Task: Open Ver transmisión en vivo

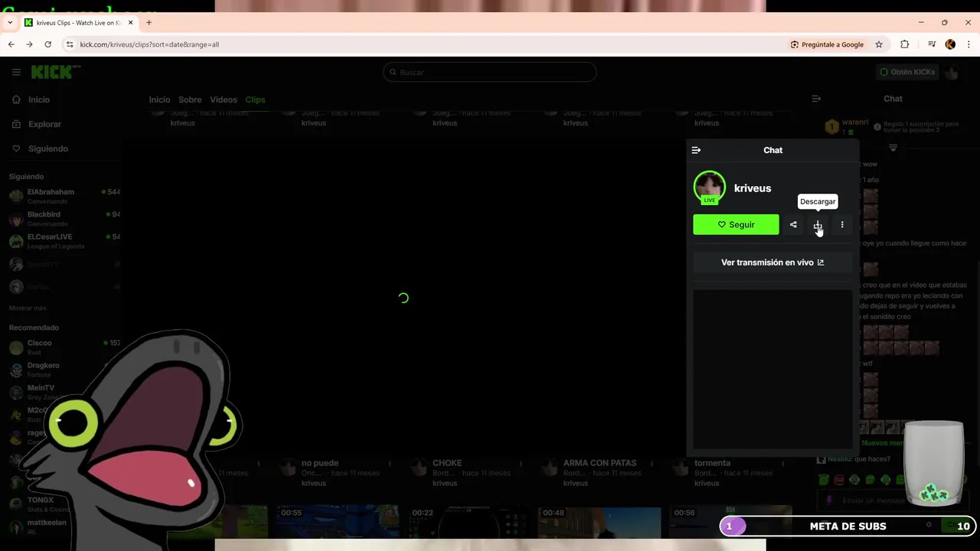Action: point(773,262)
